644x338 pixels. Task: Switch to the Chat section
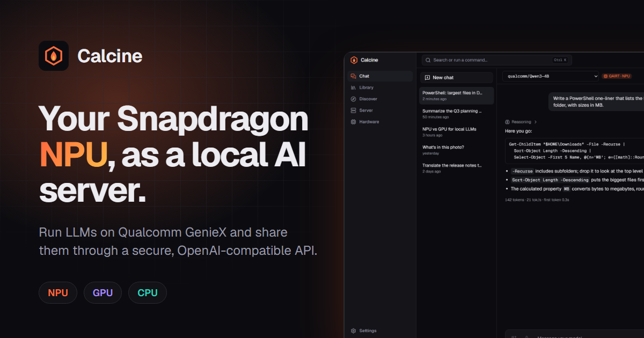click(x=380, y=76)
